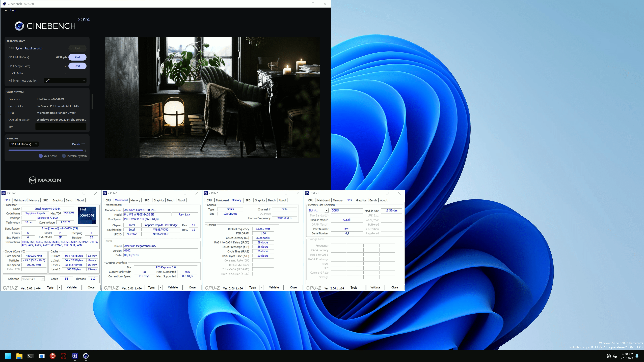Click the Info text field in Cinebench
The height and width of the screenshot is (362, 644).
[x=61, y=127]
